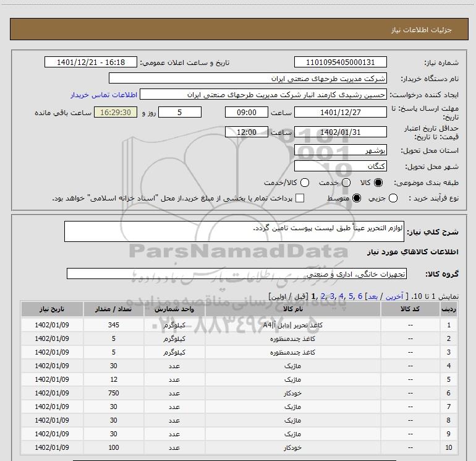The image size is (476, 461).
Task: Click quantity 750 in row 6
Action: 114,393
